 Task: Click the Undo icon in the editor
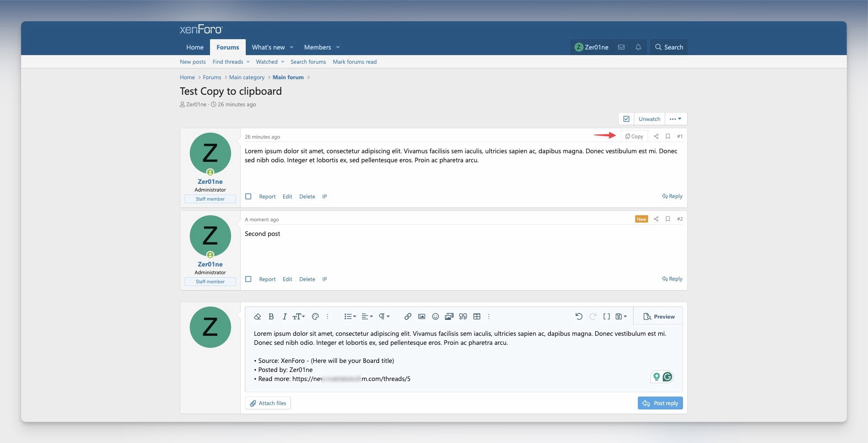click(579, 316)
